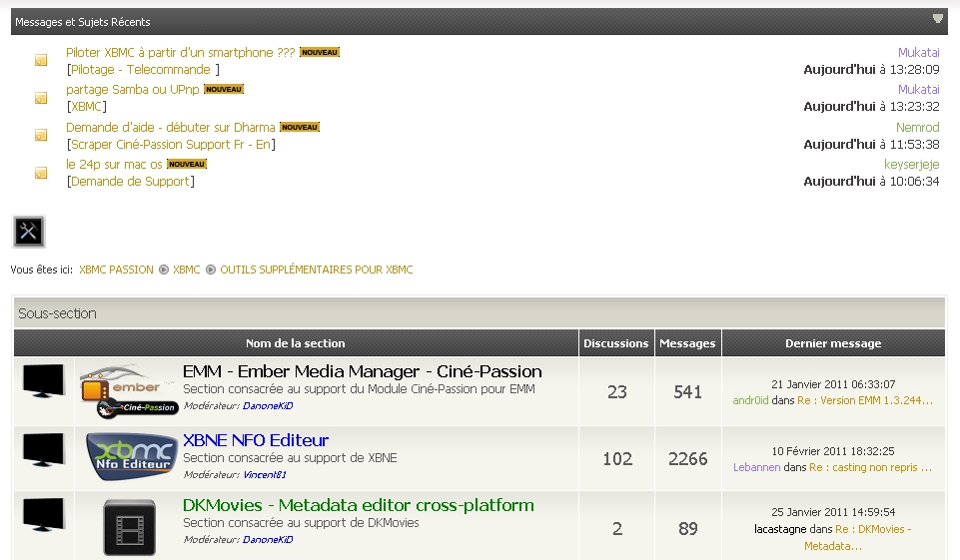Image resolution: width=960 pixels, height=560 pixels.
Task: View Mukatai profile on Piloter XBMC row
Action: point(918,53)
